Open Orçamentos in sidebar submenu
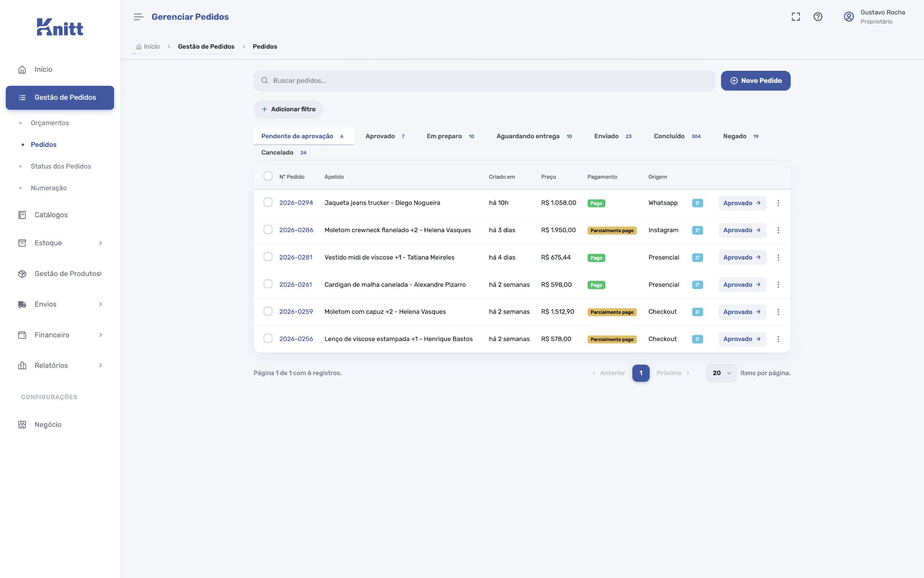The height and width of the screenshot is (578, 924). [50, 123]
